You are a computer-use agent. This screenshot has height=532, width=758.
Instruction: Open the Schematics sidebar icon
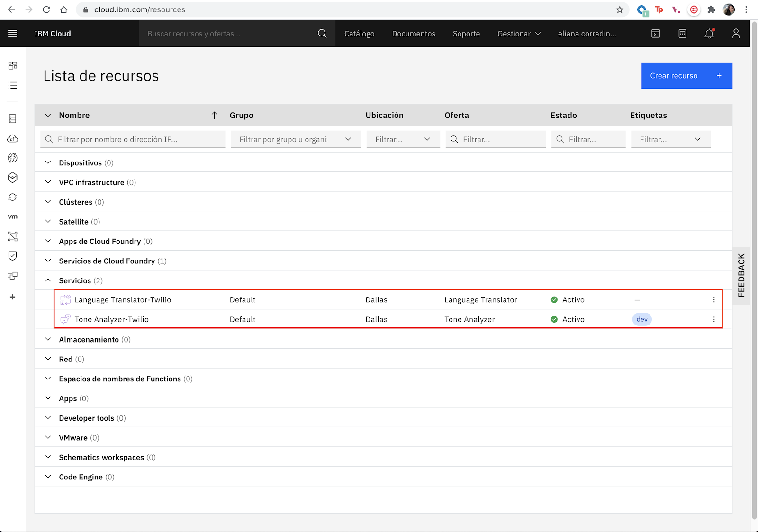click(x=13, y=275)
